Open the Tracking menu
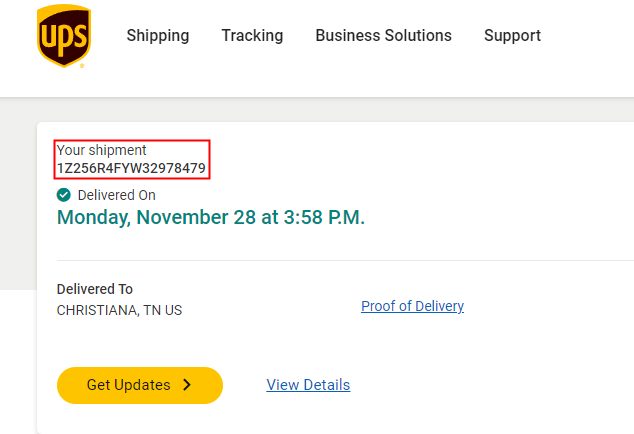Viewport: 634px width, 434px height. click(252, 36)
